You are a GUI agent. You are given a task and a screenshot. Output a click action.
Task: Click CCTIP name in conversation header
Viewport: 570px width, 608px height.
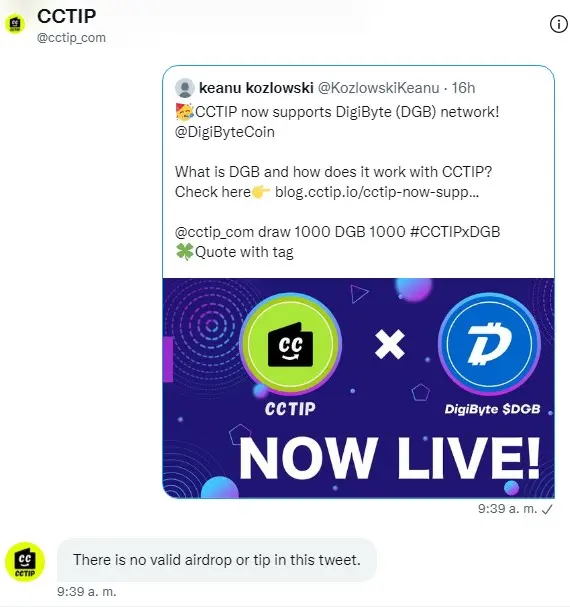67,16
